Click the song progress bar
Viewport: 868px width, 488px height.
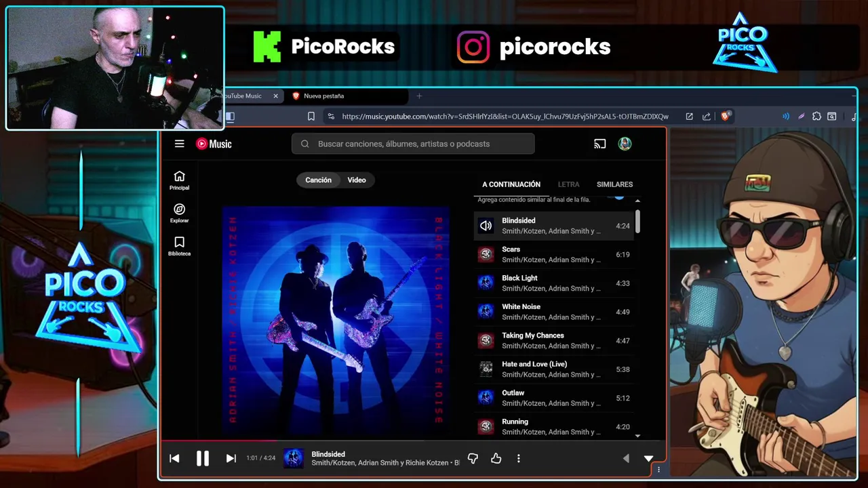(414, 441)
